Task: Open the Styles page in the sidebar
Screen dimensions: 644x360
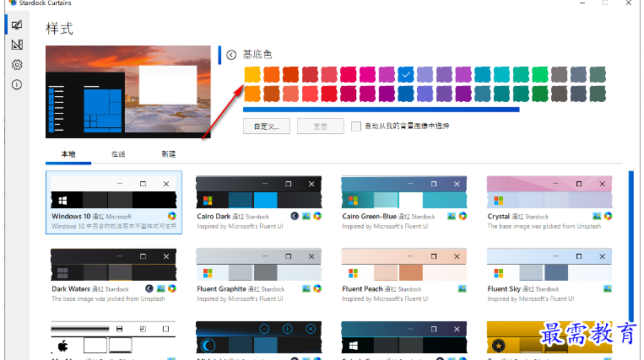Action: (x=17, y=25)
